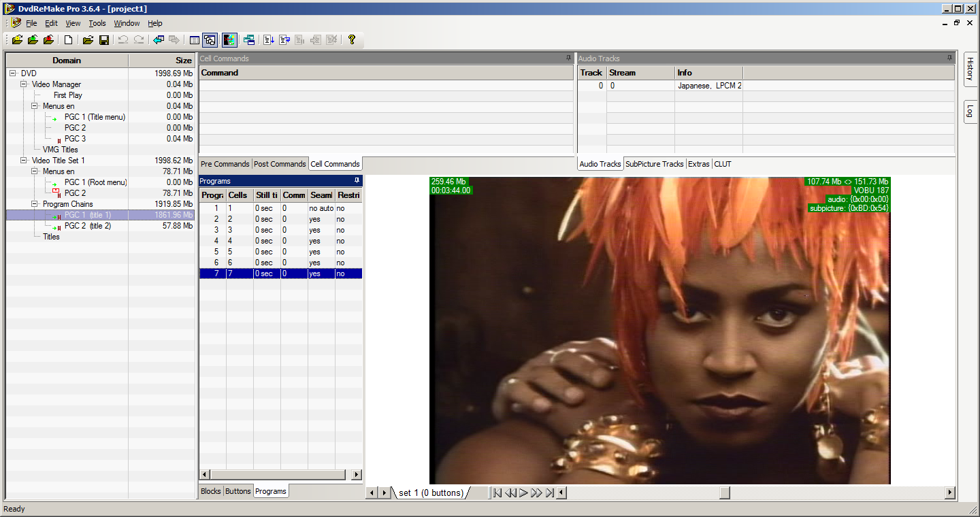Switch to the Post Commands tab
The width and height of the screenshot is (980, 517).
pos(280,164)
